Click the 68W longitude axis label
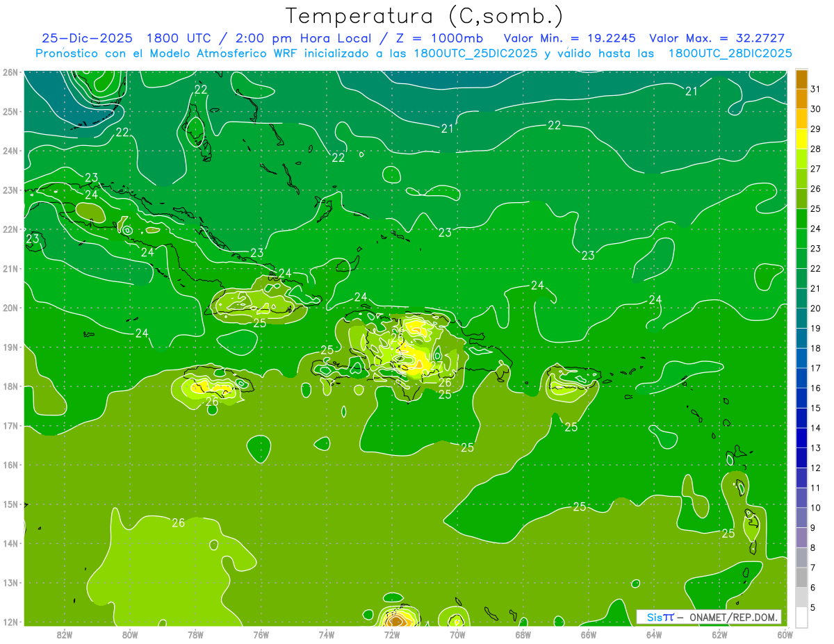 click(x=523, y=634)
